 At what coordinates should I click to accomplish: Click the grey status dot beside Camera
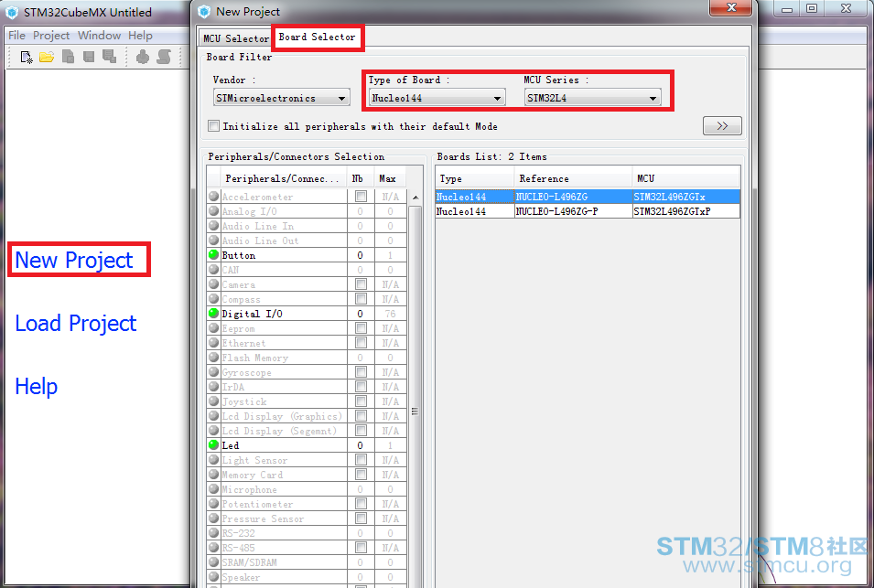[x=213, y=284]
